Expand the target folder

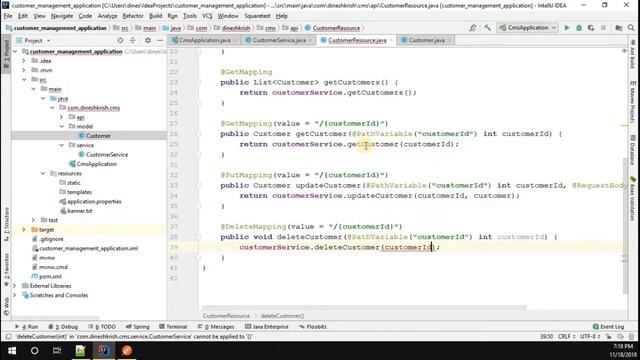pos(24,230)
